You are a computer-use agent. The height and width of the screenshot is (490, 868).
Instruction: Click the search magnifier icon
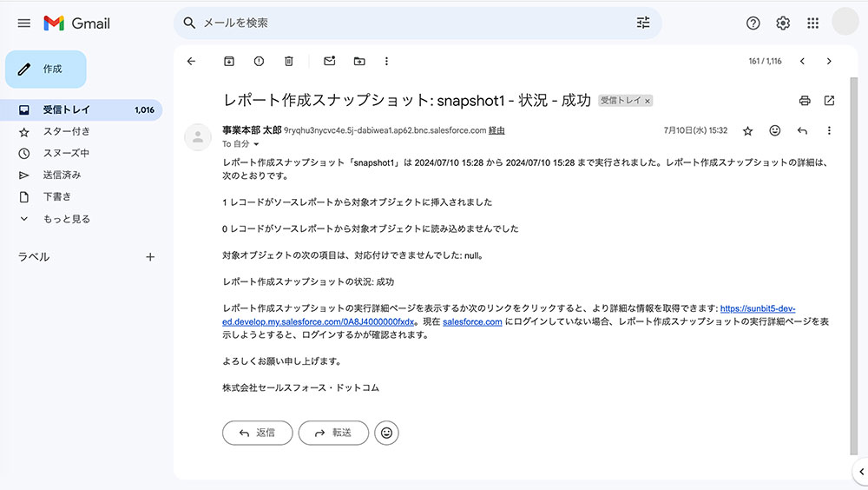click(x=189, y=23)
